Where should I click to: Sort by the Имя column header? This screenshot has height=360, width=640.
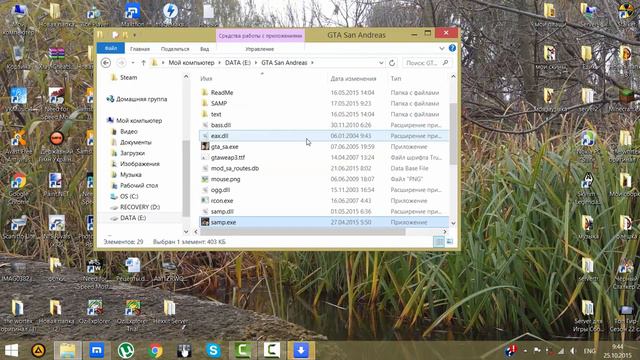206,79
